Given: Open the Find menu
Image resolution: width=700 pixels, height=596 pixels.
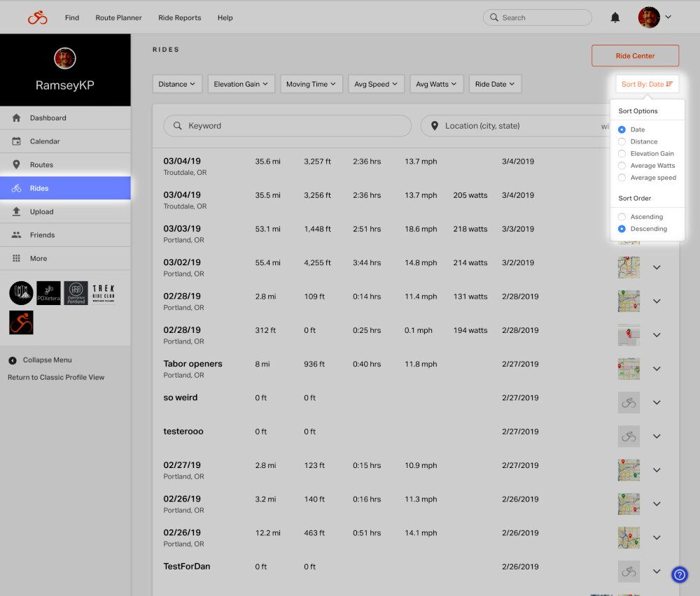Looking at the screenshot, I should click(x=72, y=17).
